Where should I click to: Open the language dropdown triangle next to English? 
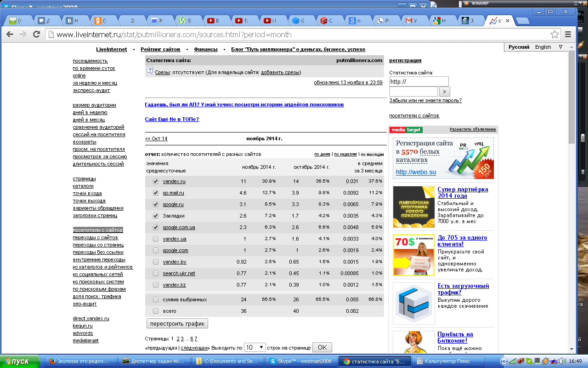[560, 47]
